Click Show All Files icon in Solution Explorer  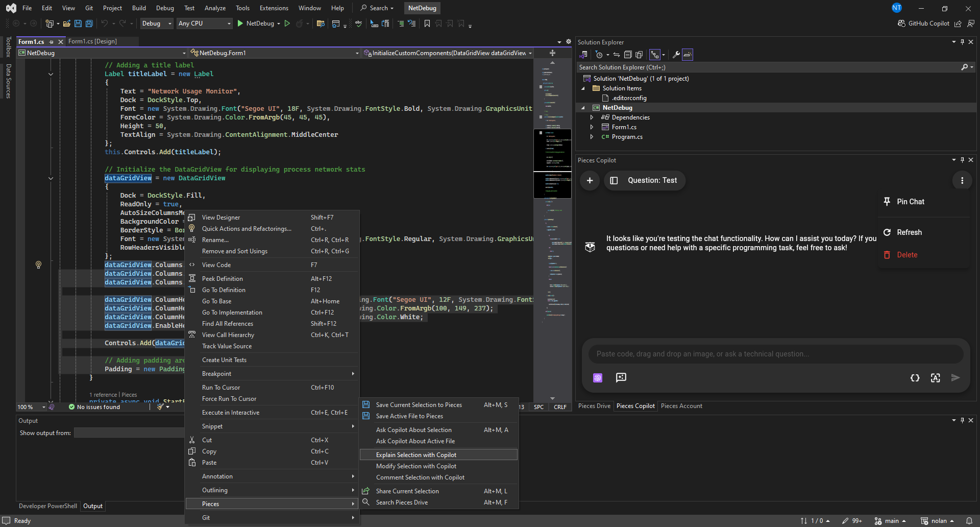tap(639, 55)
